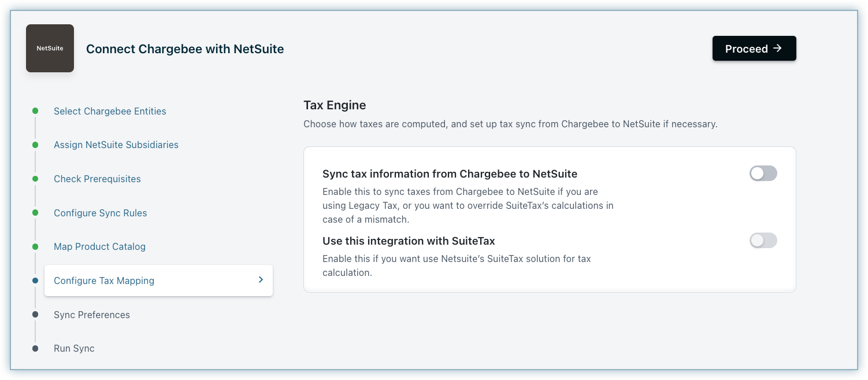Click green status dot for Assign NetSuite Subsidiaries
The image size is (868, 380).
(x=35, y=145)
